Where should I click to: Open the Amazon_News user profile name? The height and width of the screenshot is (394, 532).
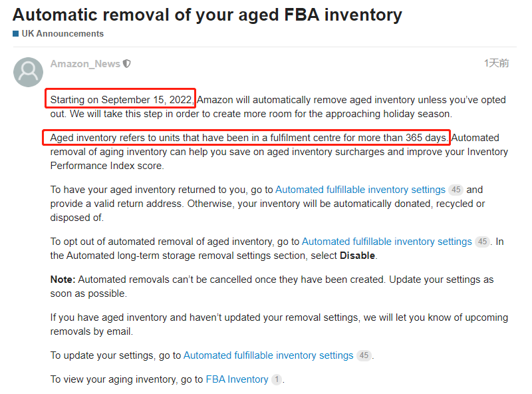click(x=85, y=64)
